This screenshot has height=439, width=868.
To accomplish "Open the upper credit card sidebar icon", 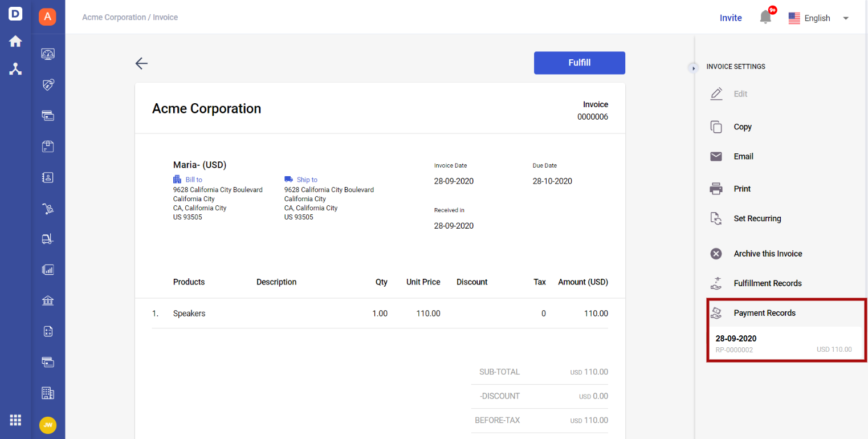I will (48, 116).
